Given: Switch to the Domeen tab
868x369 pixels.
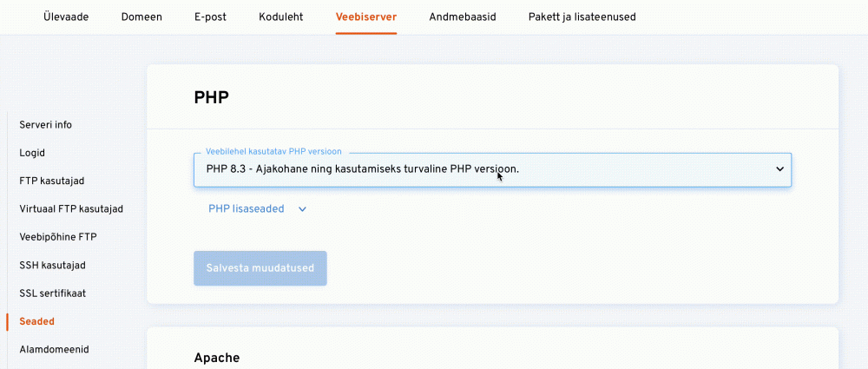Looking at the screenshot, I should point(141,16).
